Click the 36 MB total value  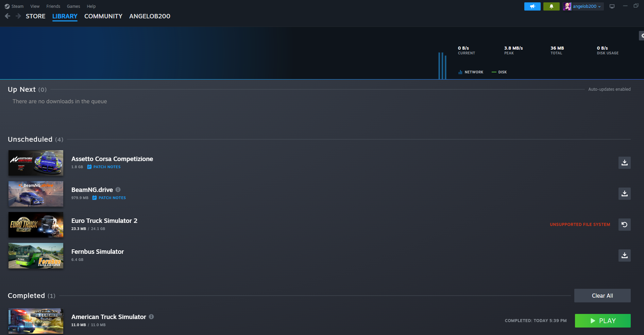(x=557, y=48)
